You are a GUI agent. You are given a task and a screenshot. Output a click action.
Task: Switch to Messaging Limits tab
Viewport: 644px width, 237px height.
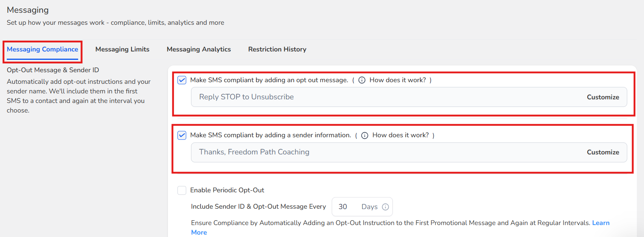(x=122, y=49)
